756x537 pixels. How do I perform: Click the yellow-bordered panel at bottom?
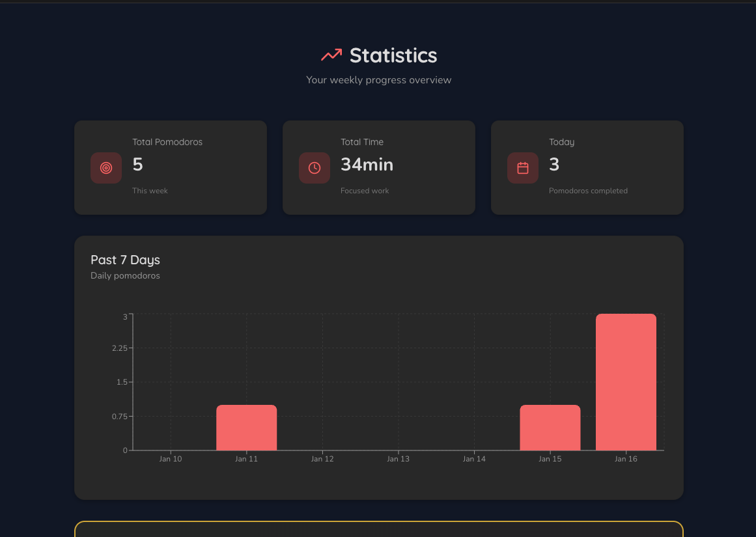378,529
